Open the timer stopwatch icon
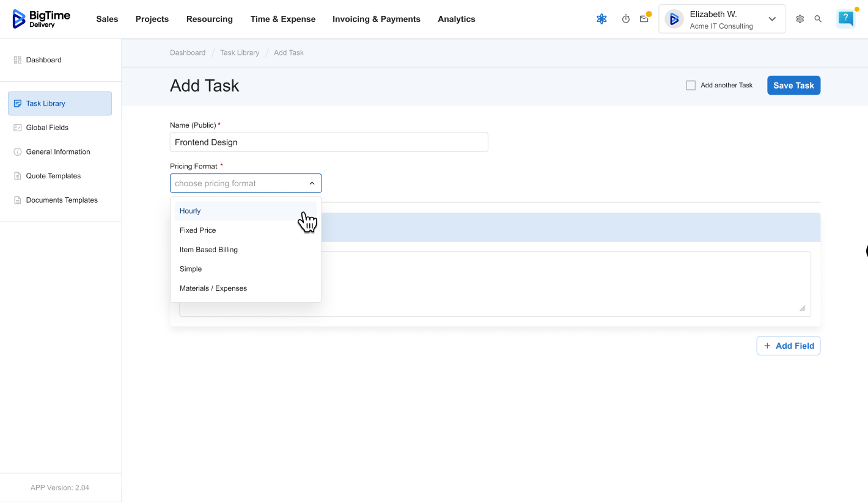The height and width of the screenshot is (502, 868). [x=625, y=19]
